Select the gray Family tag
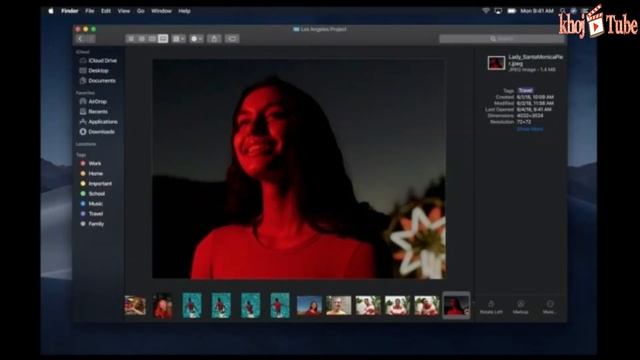 92,224
